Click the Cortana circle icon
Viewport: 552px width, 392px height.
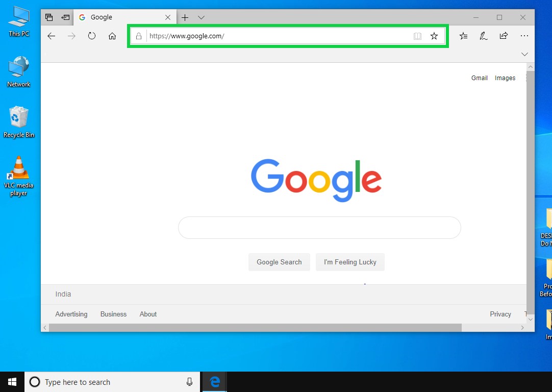pos(35,382)
